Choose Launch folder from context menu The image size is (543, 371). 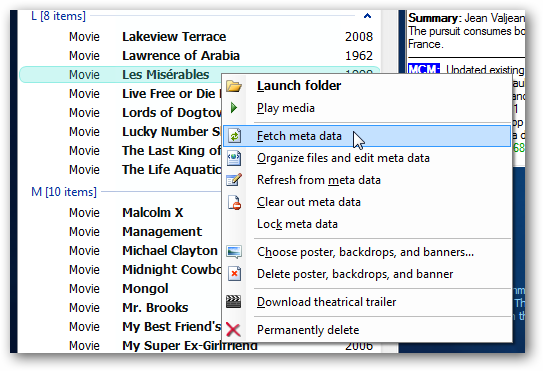pyautogui.click(x=367, y=86)
